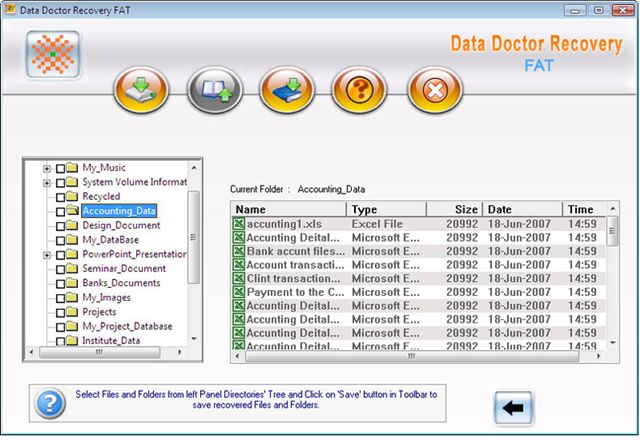This screenshot has height=440, width=640.
Task: Click the Recycled folder icon
Action: [72, 196]
